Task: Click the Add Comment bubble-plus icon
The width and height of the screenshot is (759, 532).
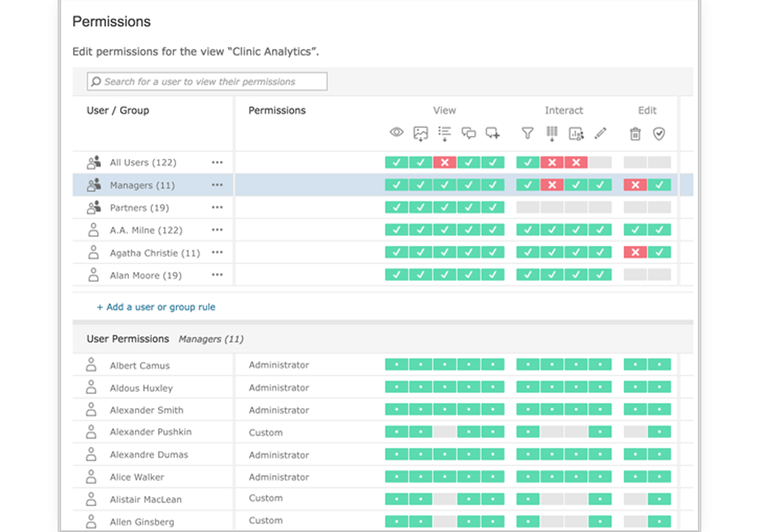Action: tap(492, 134)
